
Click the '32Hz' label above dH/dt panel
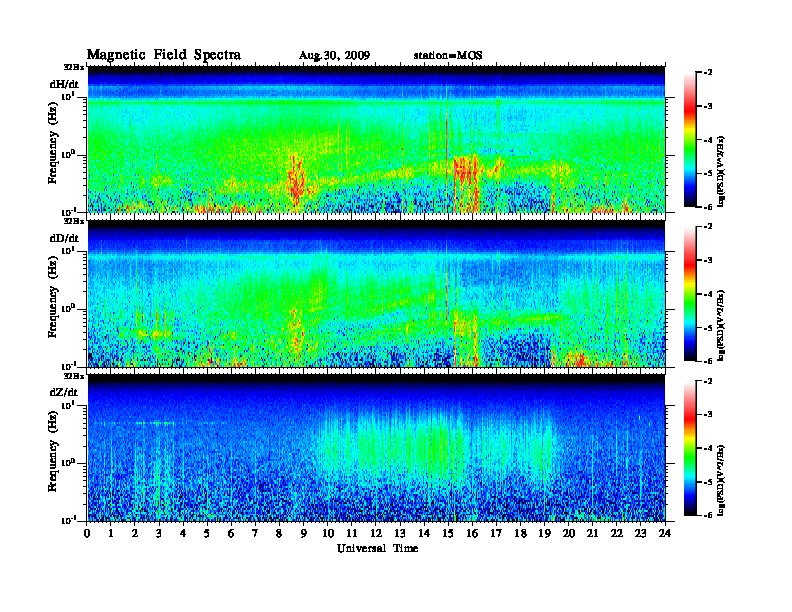(74, 67)
